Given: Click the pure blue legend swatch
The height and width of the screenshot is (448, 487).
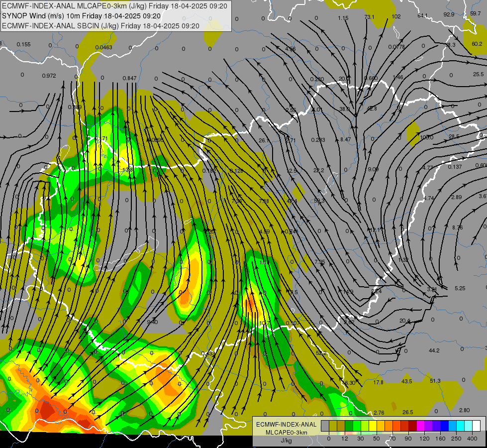Looking at the screenshot, I should (x=444, y=426).
